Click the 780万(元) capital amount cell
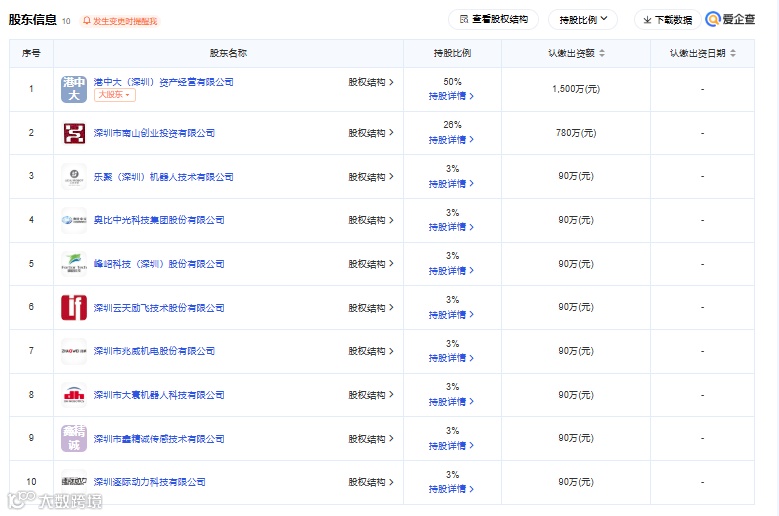779x516 pixels. click(x=576, y=133)
